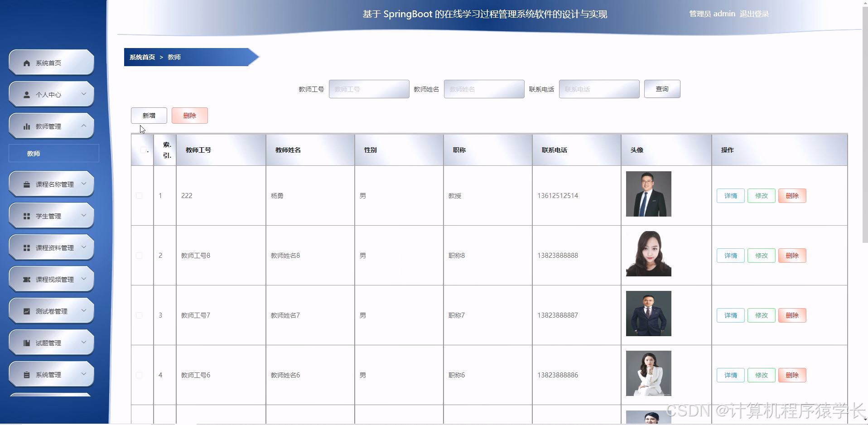Click the grid icon beside 学生管理
Viewport: 868px width, 425px height.
[27, 217]
